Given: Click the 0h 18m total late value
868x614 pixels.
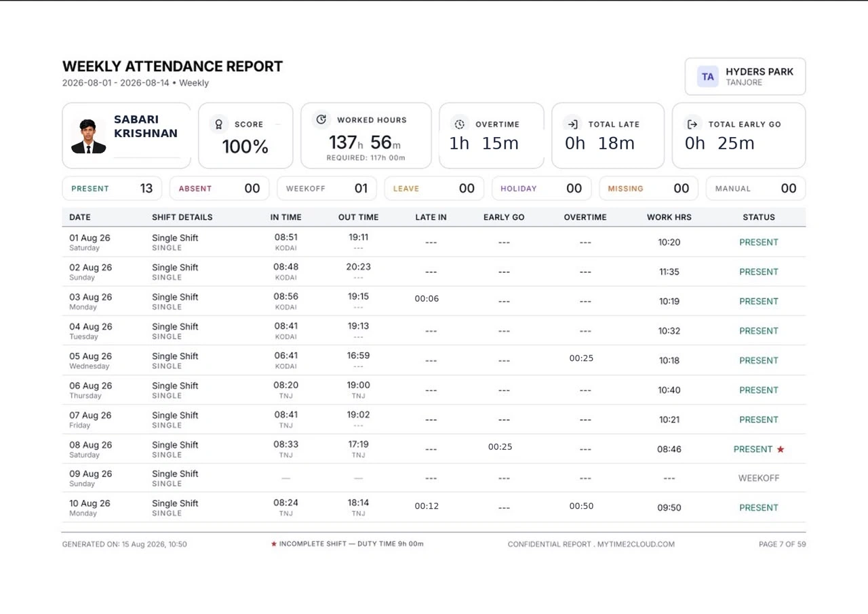Looking at the screenshot, I should click(599, 143).
